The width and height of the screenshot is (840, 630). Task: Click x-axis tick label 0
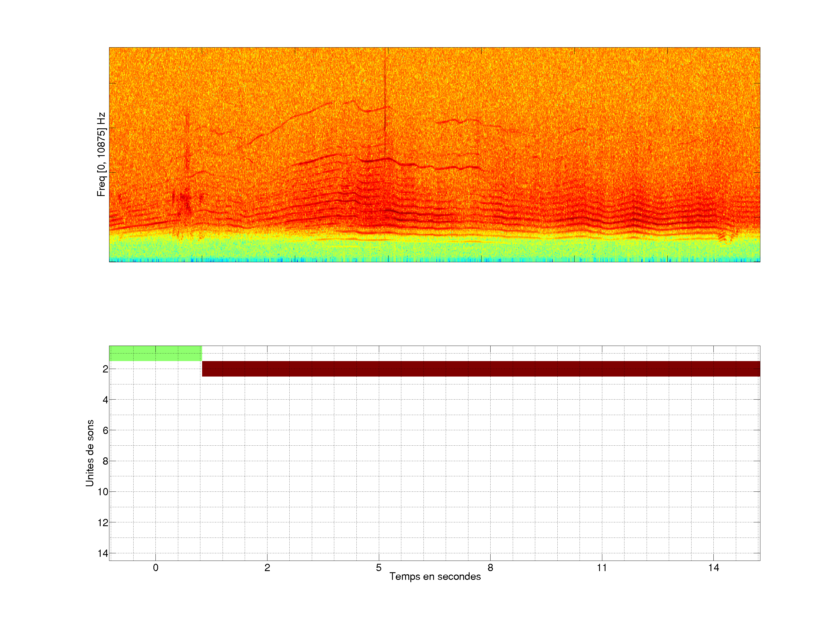pyautogui.click(x=156, y=568)
